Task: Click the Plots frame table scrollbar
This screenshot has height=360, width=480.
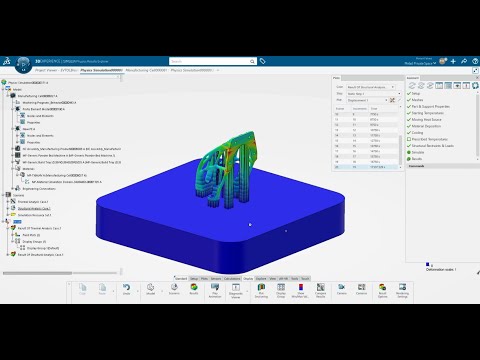Action: [400, 150]
